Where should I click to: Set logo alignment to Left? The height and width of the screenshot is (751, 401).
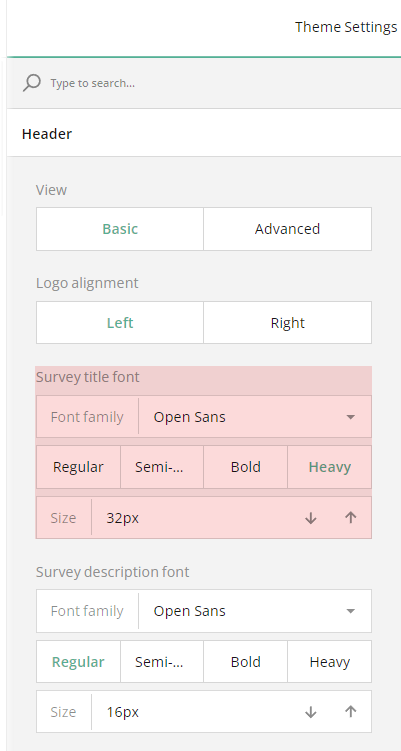(x=120, y=323)
